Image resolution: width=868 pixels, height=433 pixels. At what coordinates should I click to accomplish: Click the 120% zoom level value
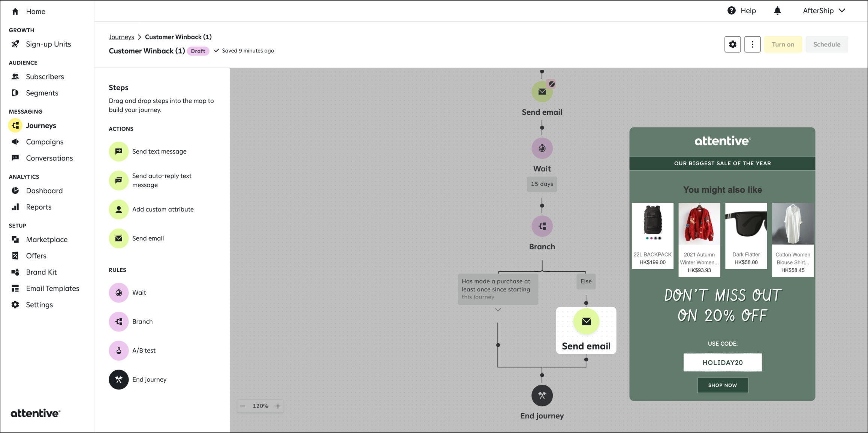click(x=260, y=406)
